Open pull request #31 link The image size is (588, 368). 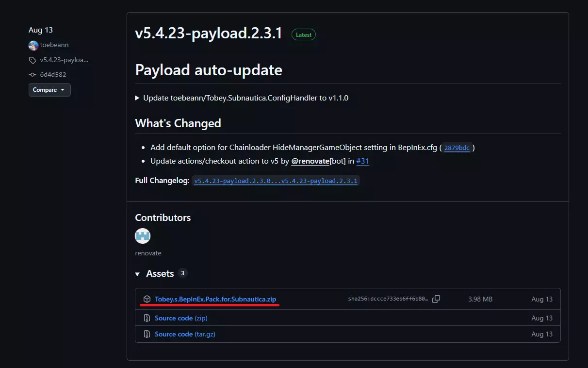tap(362, 161)
